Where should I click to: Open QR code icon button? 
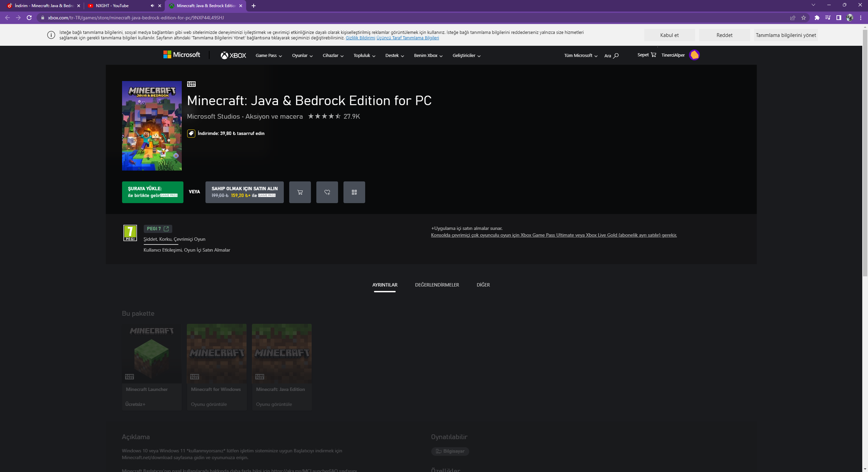(x=354, y=192)
